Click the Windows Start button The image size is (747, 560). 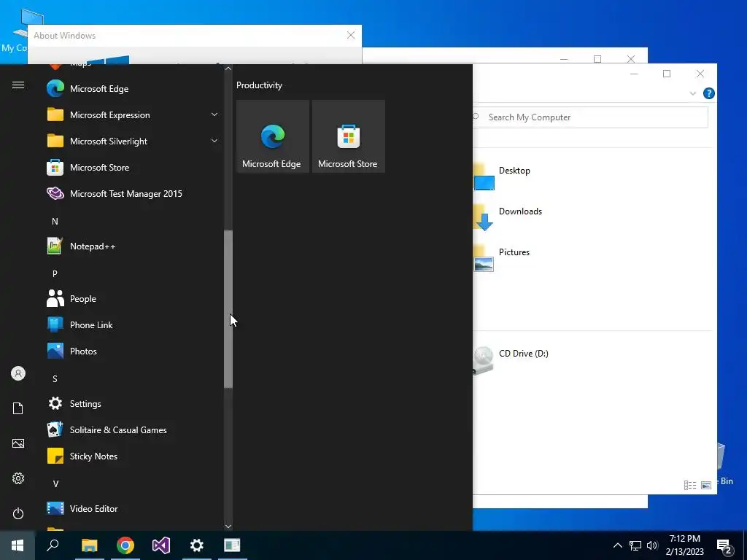click(18, 545)
